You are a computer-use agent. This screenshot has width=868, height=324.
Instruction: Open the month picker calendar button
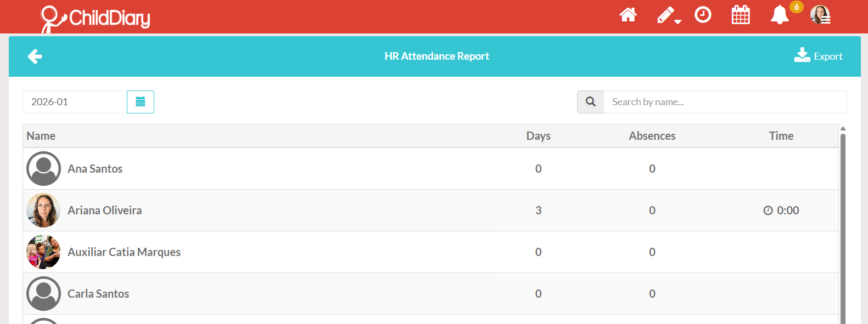[x=141, y=102]
